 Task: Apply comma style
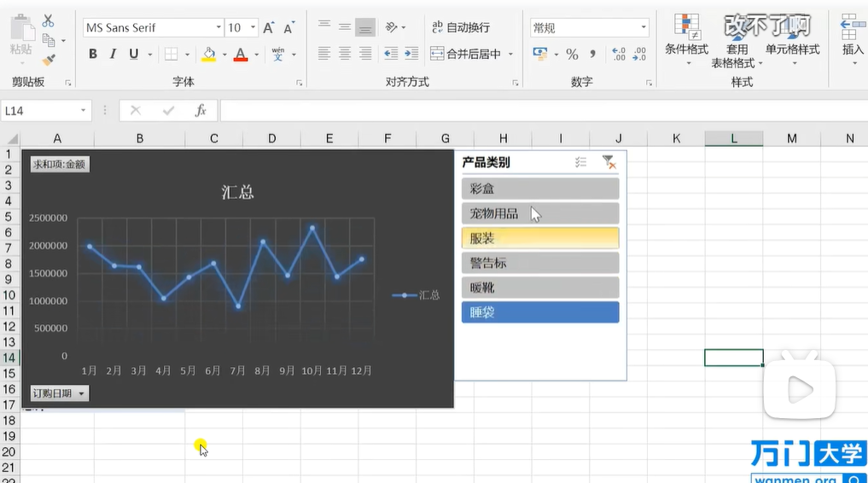(593, 54)
